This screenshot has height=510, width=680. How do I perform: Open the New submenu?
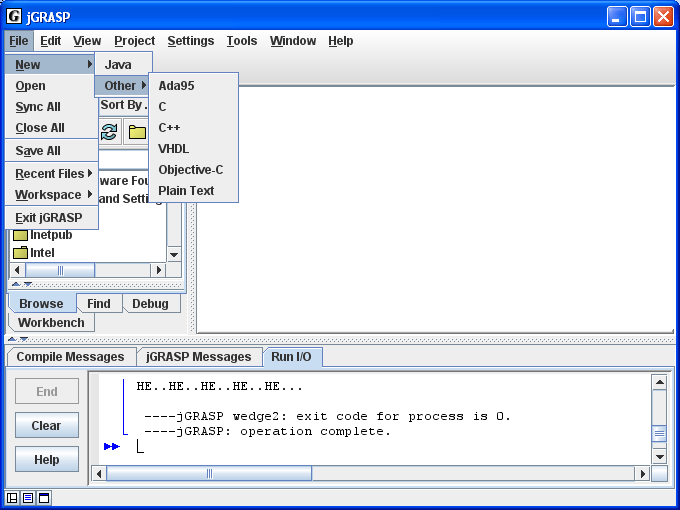click(x=50, y=64)
